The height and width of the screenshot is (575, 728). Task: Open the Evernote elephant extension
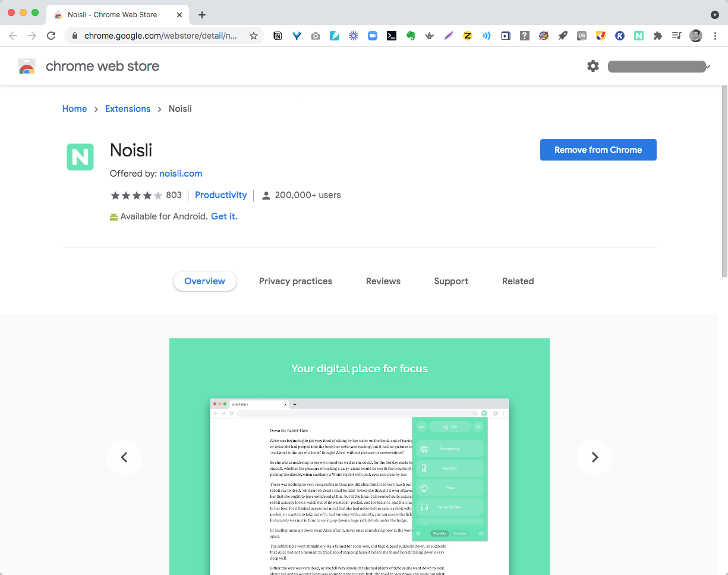click(x=410, y=36)
